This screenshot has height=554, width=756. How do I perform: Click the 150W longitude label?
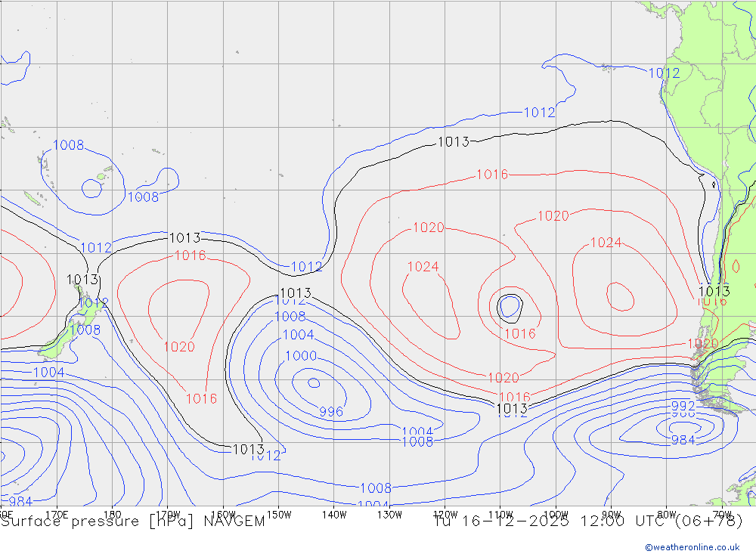[279, 515]
